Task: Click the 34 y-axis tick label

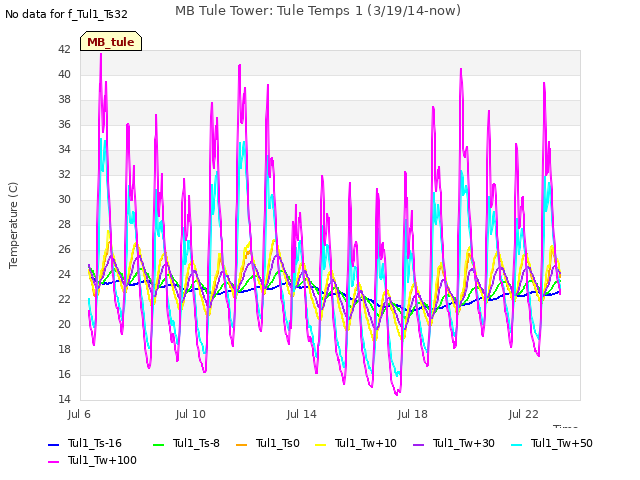Action: click(x=64, y=149)
